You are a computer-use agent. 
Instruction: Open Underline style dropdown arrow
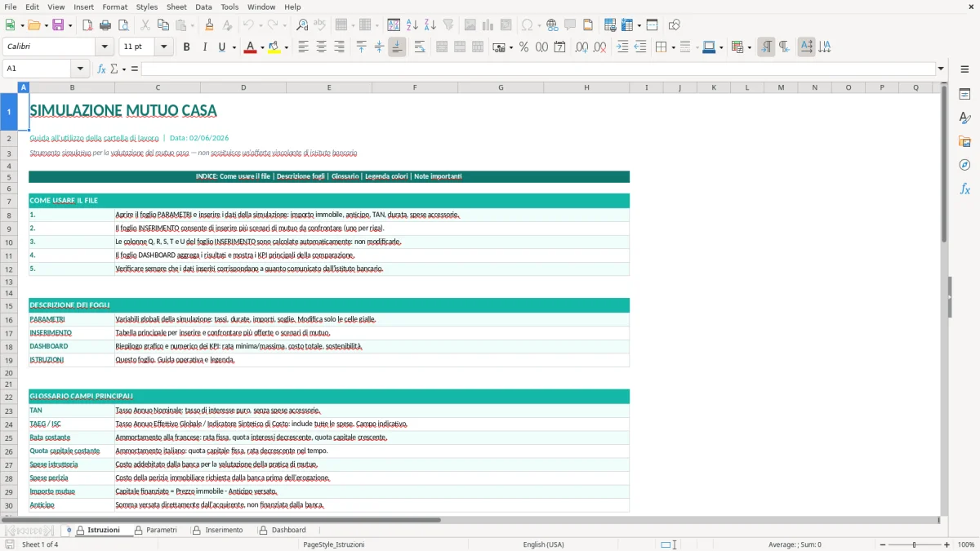tap(234, 47)
